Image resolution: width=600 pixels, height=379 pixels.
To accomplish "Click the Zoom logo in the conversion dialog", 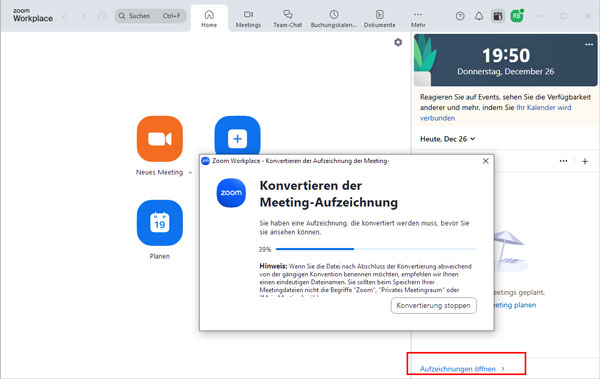I will click(x=231, y=193).
